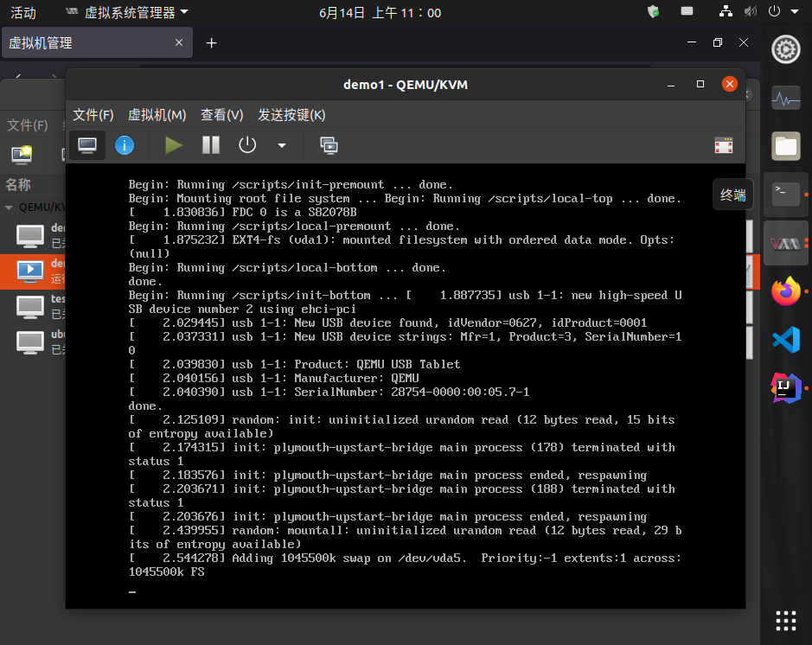Open the 虚拟系统管理器 app menu

[127, 12]
